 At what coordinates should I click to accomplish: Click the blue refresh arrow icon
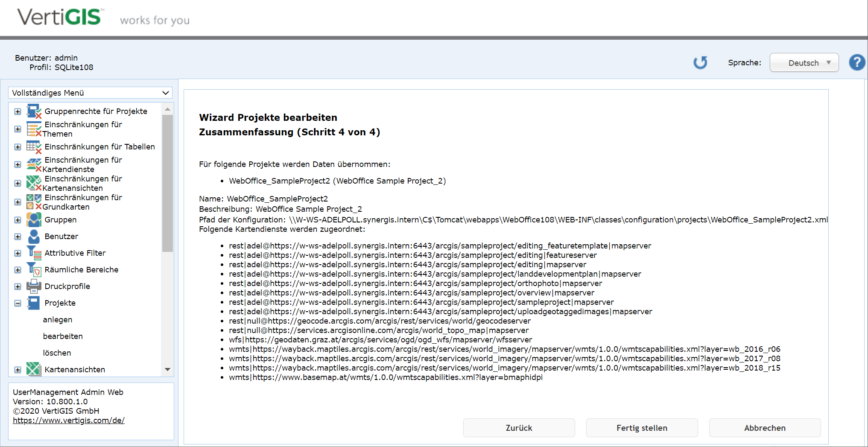(x=700, y=63)
